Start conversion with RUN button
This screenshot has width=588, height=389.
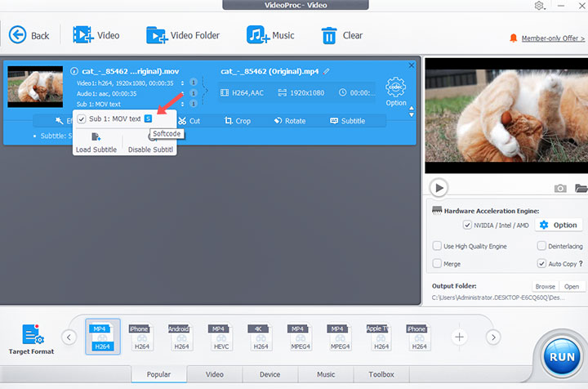click(x=562, y=357)
